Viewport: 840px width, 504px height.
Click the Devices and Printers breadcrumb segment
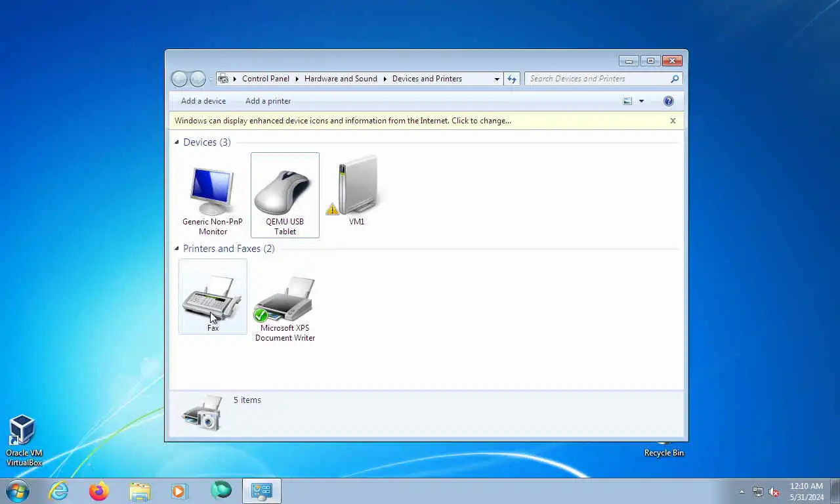click(x=427, y=79)
